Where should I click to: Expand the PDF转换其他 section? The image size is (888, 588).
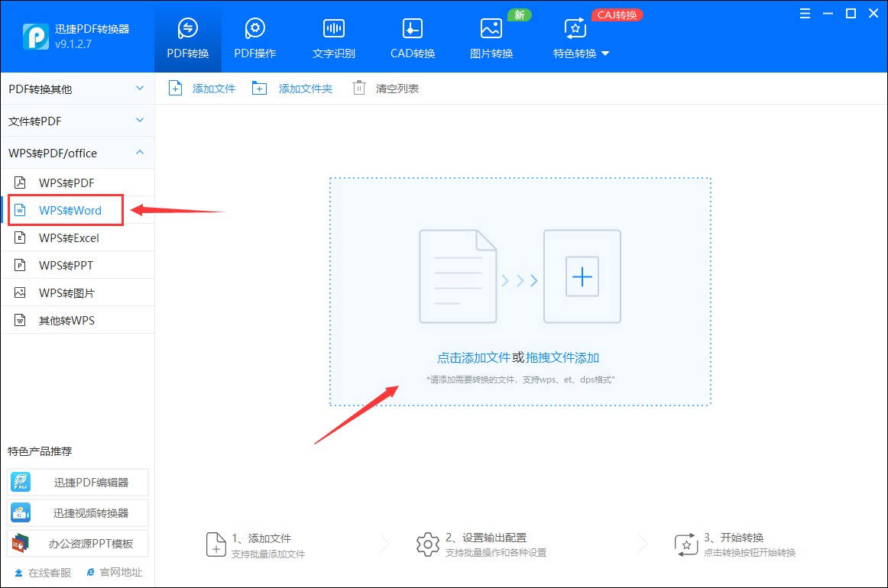click(78, 89)
